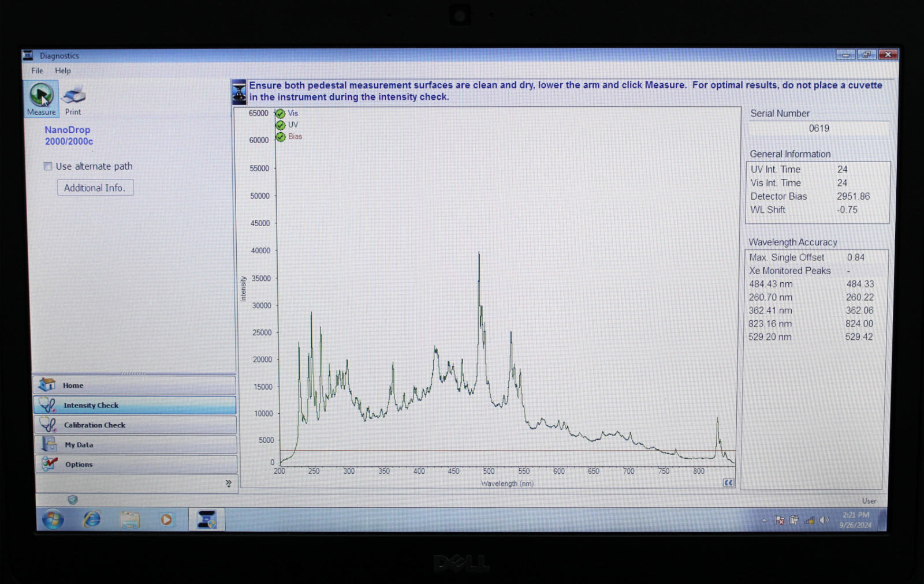This screenshot has height=584, width=924.
Task: Click the serial number value 0619
Action: [819, 128]
